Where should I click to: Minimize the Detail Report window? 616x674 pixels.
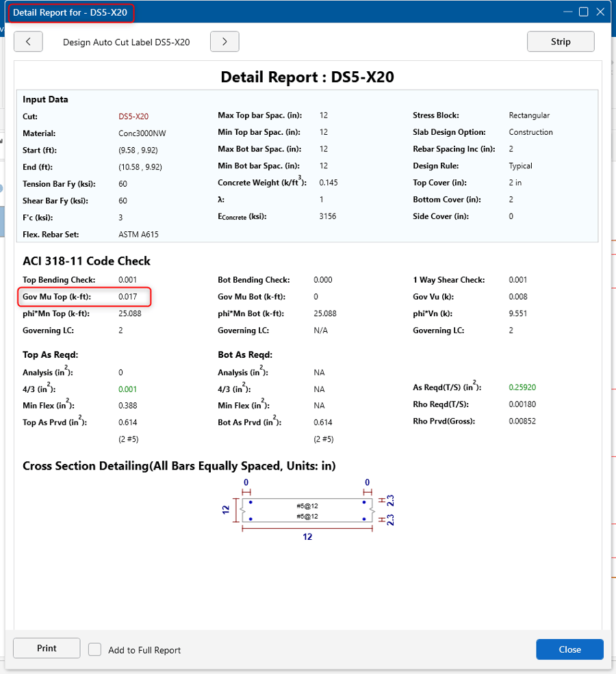click(567, 12)
